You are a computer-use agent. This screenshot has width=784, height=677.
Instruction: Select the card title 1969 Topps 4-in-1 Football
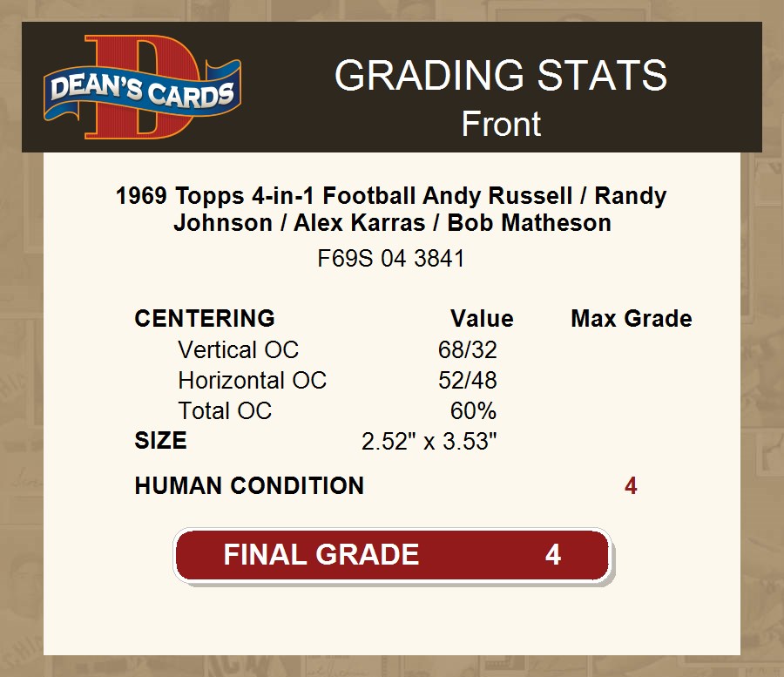(390, 209)
